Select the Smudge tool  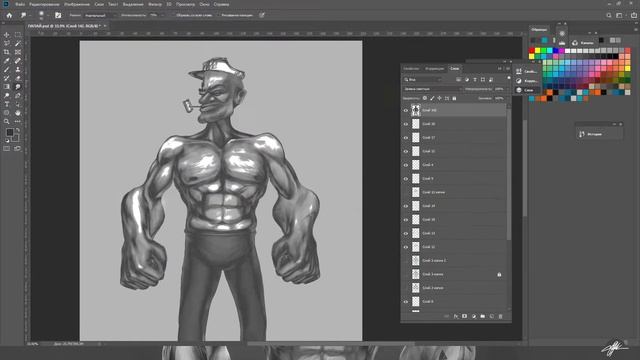pyautogui.click(x=18, y=87)
